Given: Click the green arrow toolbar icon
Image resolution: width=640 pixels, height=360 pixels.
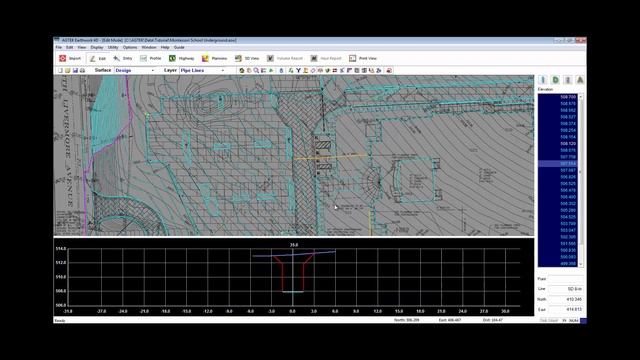Looking at the screenshot, I should [x=271, y=71].
